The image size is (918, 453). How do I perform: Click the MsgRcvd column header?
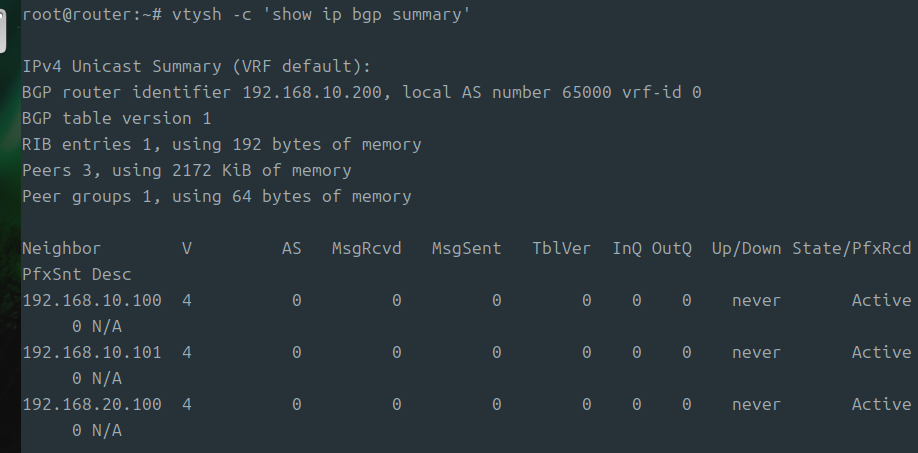366,249
